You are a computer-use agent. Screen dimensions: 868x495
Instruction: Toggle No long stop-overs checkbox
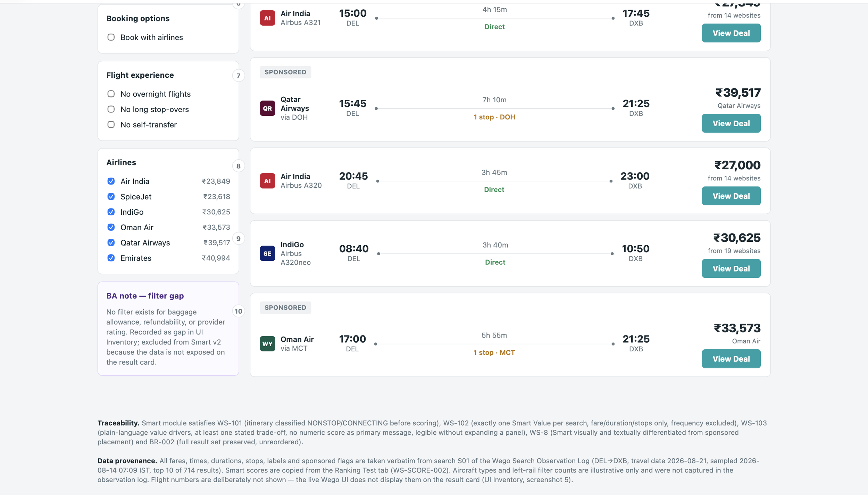pos(111,109)
